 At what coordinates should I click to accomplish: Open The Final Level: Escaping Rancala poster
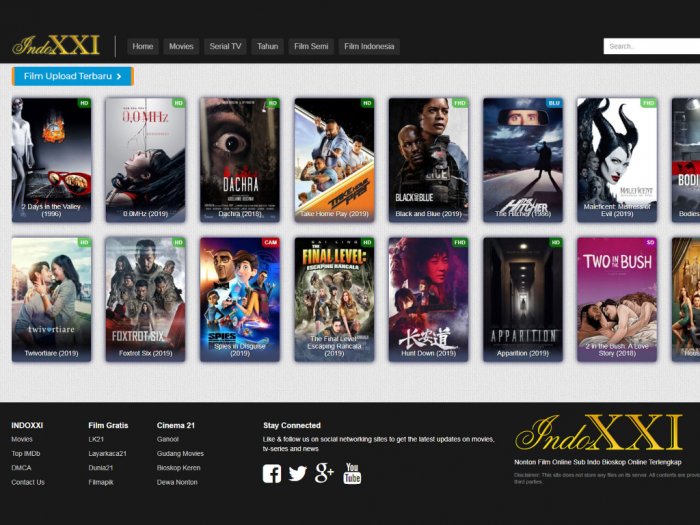click(334, 299)
